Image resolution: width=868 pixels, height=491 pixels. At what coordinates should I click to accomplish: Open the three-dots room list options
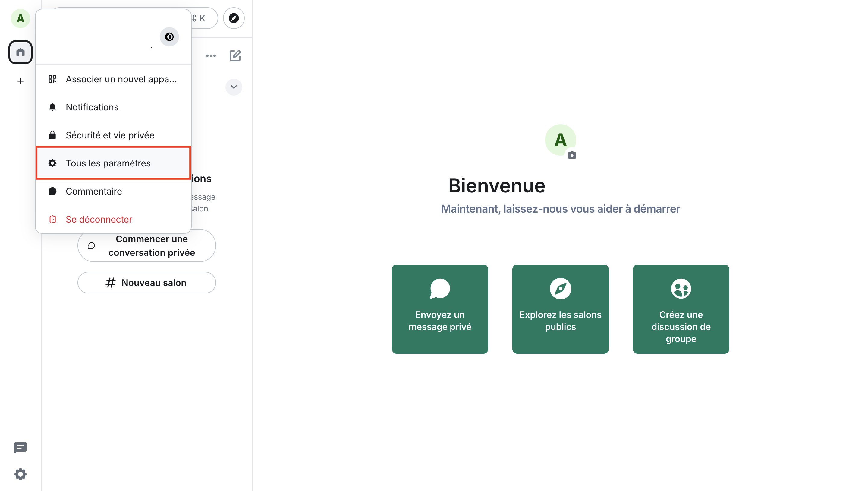(x=211, y=55)
